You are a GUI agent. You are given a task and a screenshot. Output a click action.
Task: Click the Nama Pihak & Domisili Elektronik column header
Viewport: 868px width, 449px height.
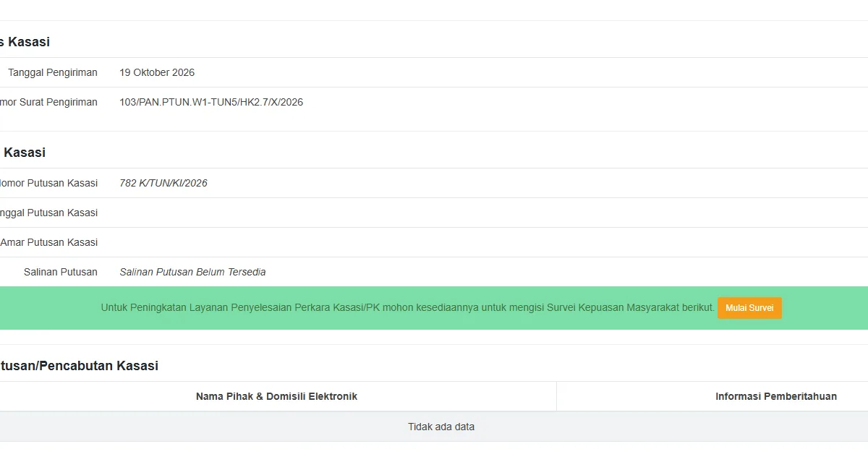[276, 396]
